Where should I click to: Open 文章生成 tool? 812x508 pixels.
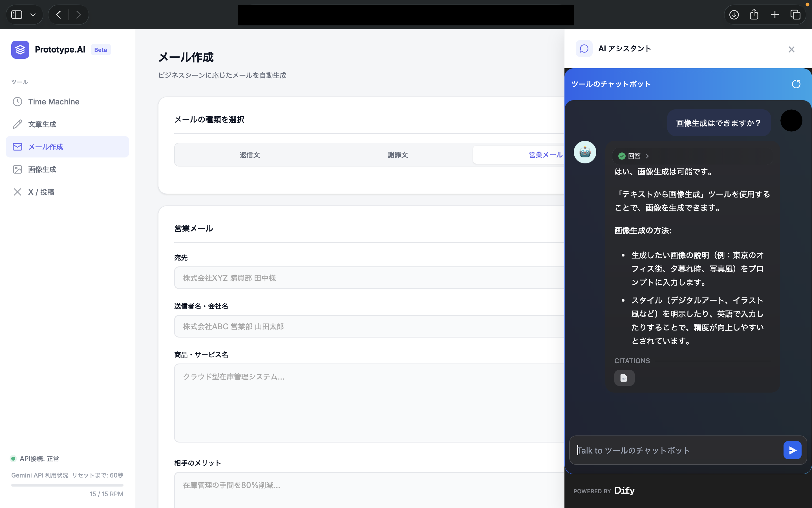[67, 124]
